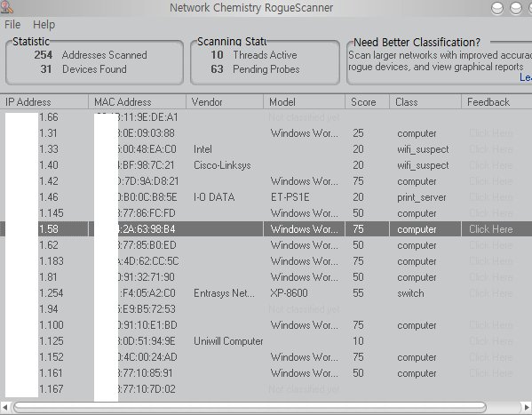Select the row with IP ending 1.145
532x415 pixels.
tap(266, 213)
